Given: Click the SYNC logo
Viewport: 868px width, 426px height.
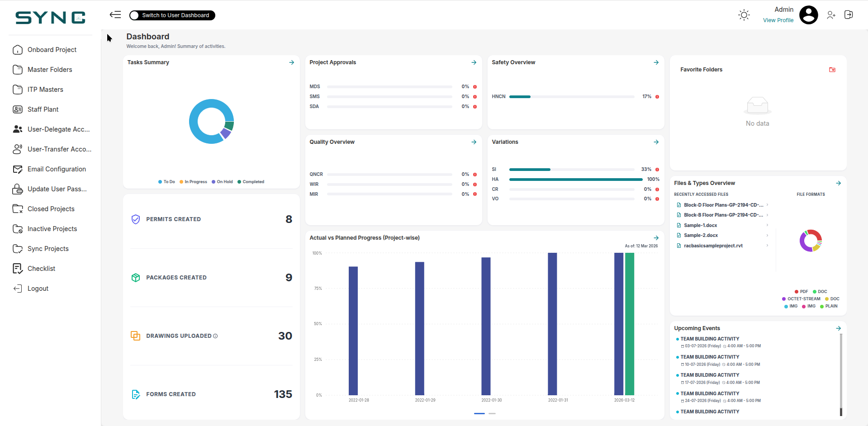Looking at the screenshot, I should click(x=50, y=17).
